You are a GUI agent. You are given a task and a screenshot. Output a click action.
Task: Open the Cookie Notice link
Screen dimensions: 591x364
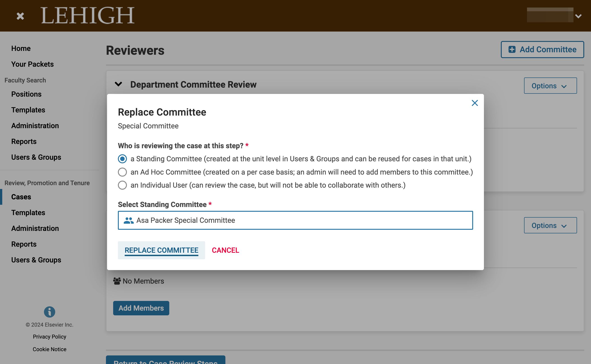click(x=50, y=349)
